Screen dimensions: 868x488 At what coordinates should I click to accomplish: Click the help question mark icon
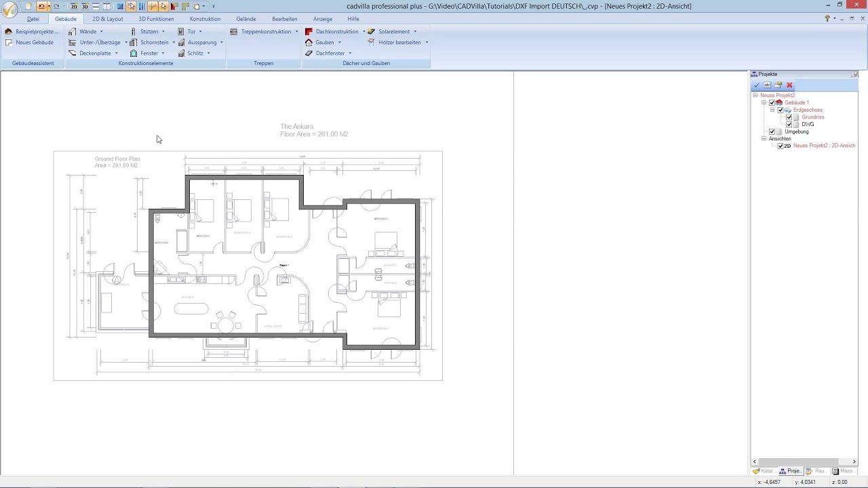coord(827,19)
